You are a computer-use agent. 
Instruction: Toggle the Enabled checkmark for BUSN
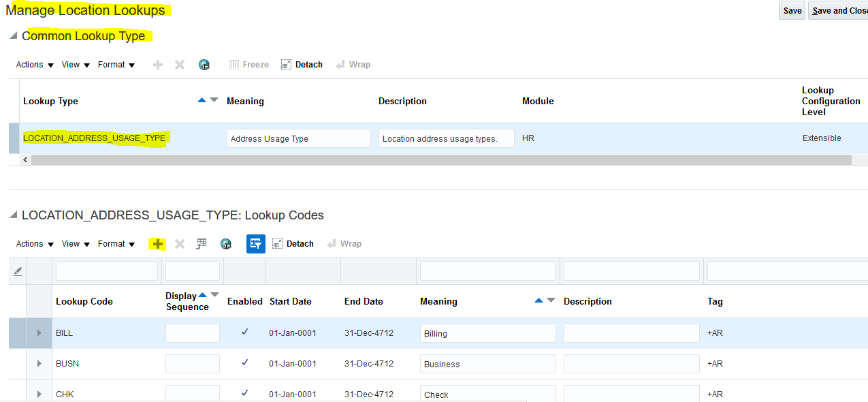tap(245, 363)
